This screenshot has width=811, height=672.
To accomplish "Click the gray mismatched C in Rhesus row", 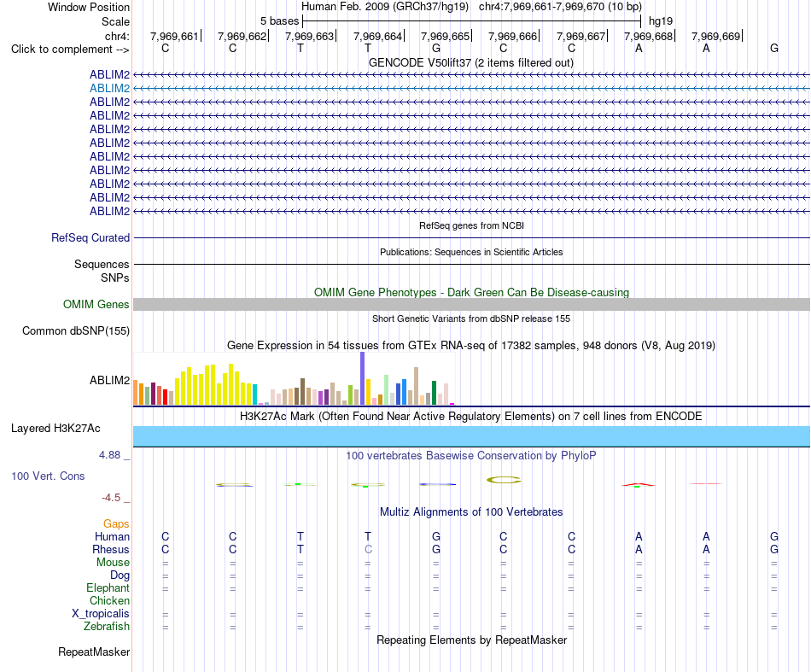I will coord(368,549).
